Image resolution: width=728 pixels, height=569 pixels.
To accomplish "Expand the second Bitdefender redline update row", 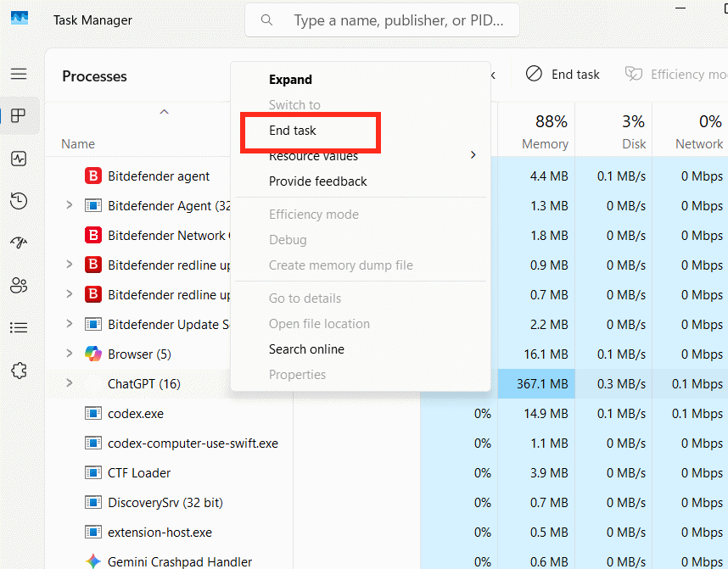I will point(70,293).
